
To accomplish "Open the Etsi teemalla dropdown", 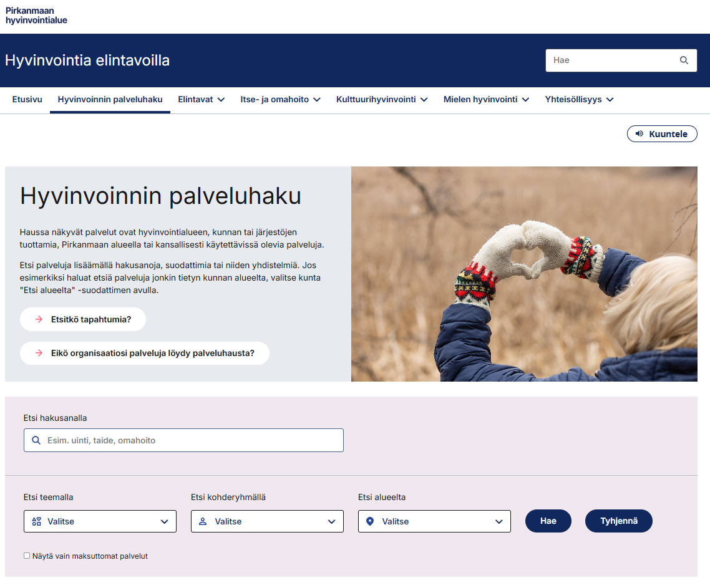I will (x=100, y=521).
